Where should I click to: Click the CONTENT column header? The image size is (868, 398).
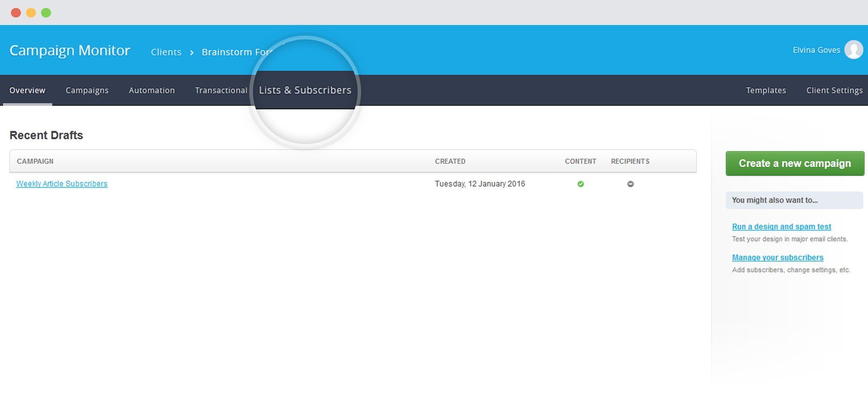(x=581, y=161)
